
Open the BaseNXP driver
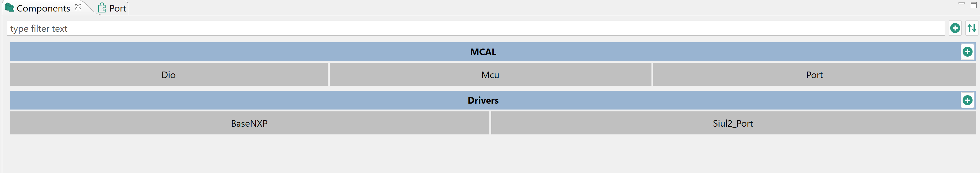tap(249, 123)
